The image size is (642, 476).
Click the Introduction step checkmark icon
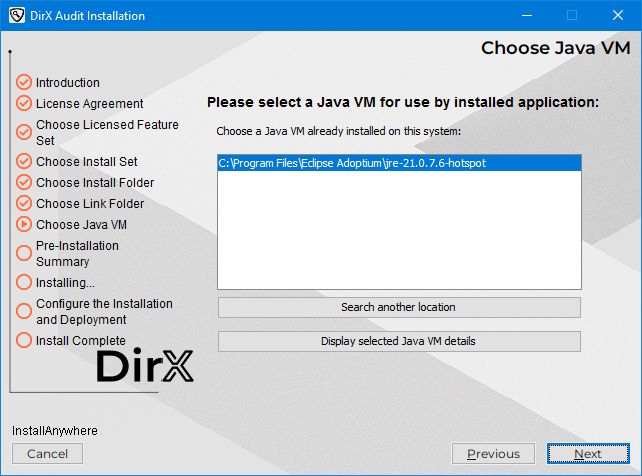point(24,82)
